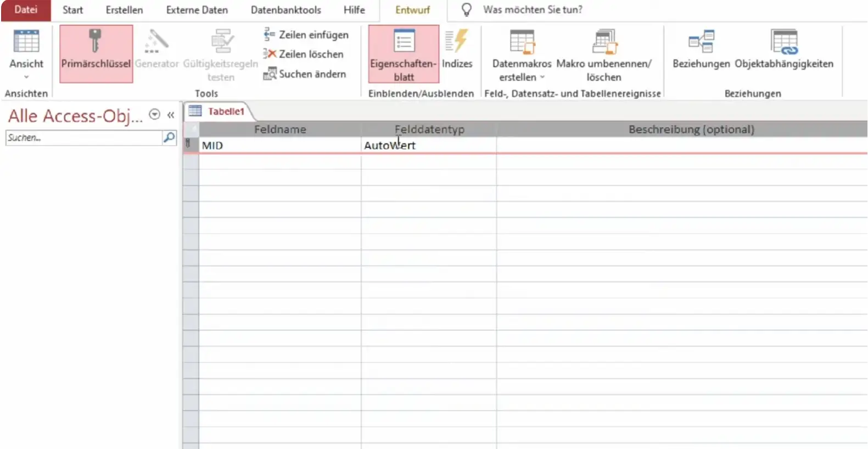Click Makro umbenennen/löschen icon
Image resolution: width=868 pixels, height=449 pixels.
pos(604,42)
